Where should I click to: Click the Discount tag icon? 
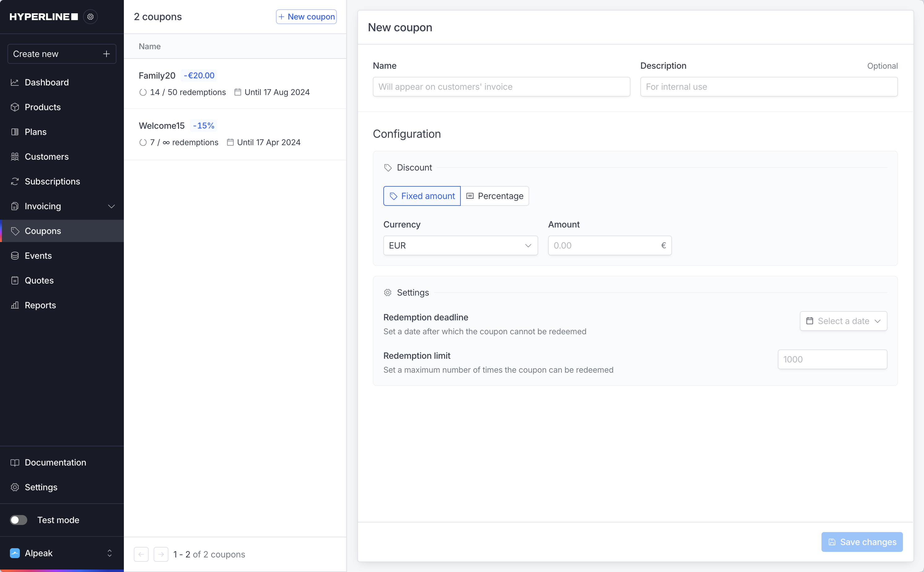tap(388, 167)
